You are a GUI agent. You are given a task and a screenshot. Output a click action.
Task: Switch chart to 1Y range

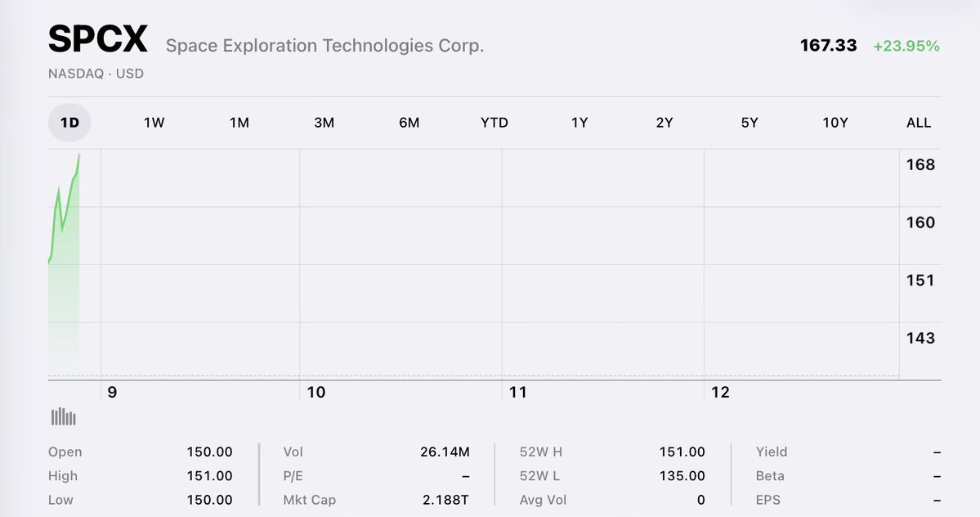[579, 123]
